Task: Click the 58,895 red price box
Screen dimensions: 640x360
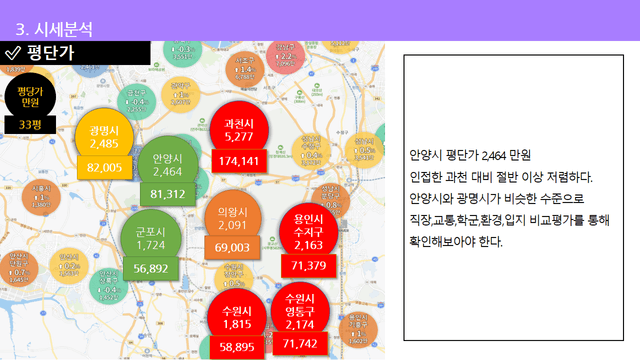Action: pyautogui.click(x=237, y=347)
